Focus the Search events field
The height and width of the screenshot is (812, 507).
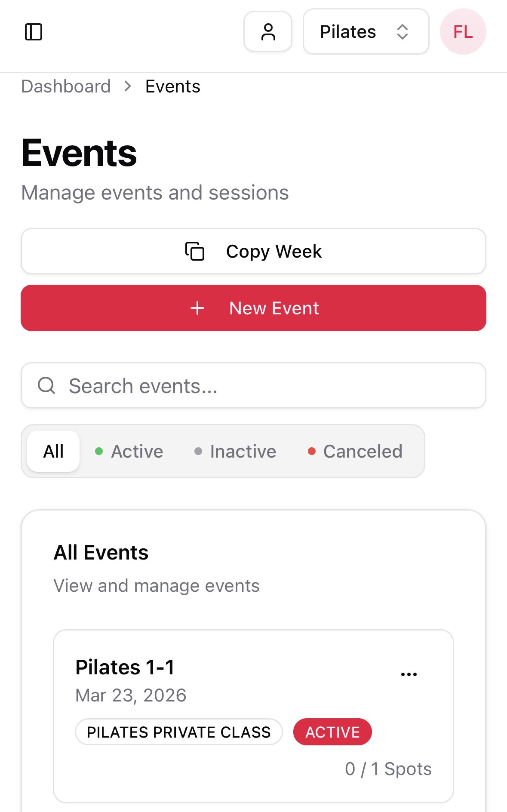tap(267, 385)
